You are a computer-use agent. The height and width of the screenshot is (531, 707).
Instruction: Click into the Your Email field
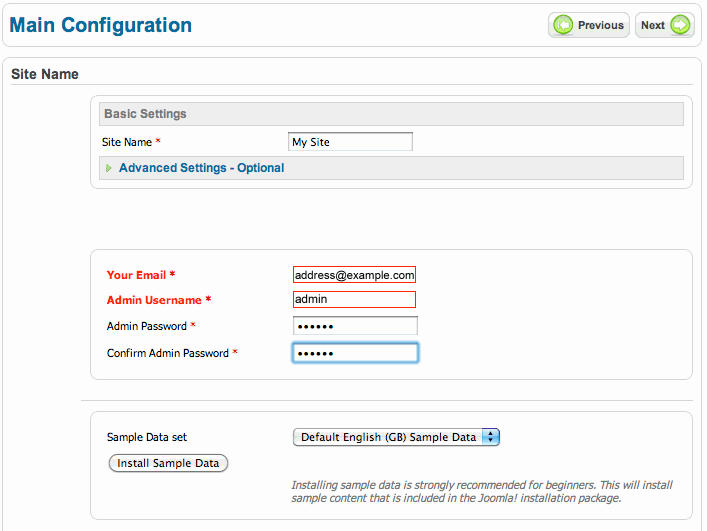coord(354,275)
